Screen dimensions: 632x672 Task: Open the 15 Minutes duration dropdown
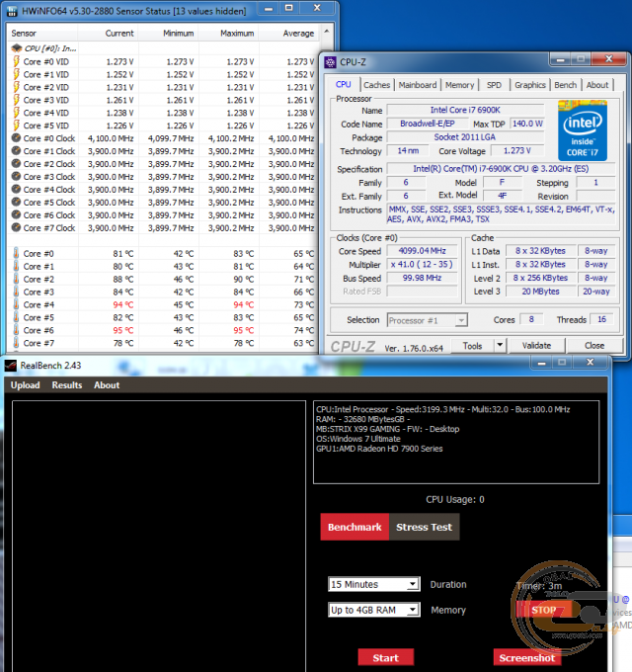[x=413, y=584]
